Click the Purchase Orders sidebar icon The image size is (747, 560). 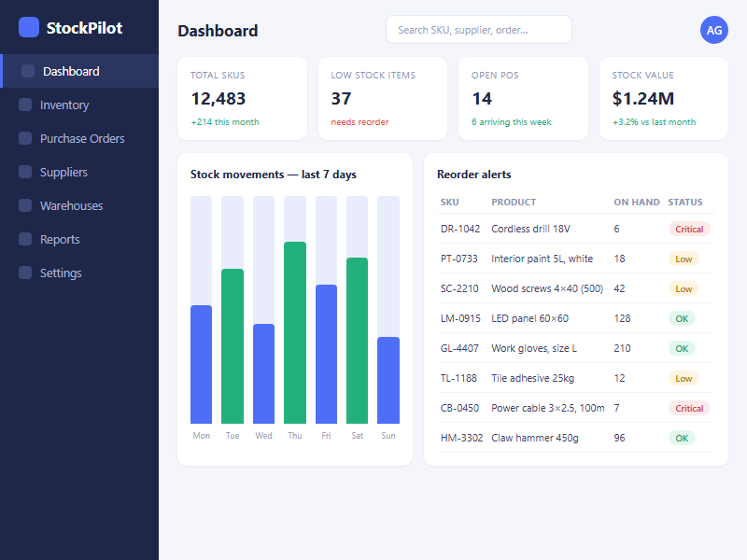25,138
